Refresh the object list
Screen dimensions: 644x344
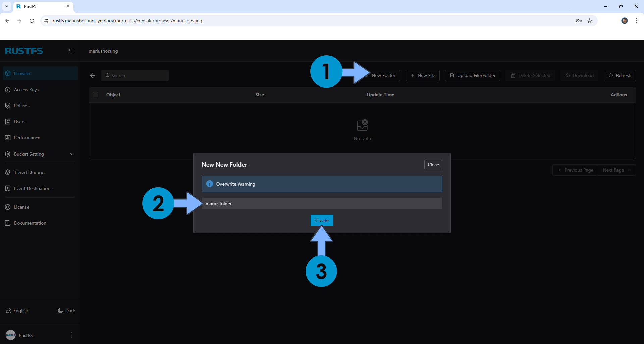[x=620, y=75]
